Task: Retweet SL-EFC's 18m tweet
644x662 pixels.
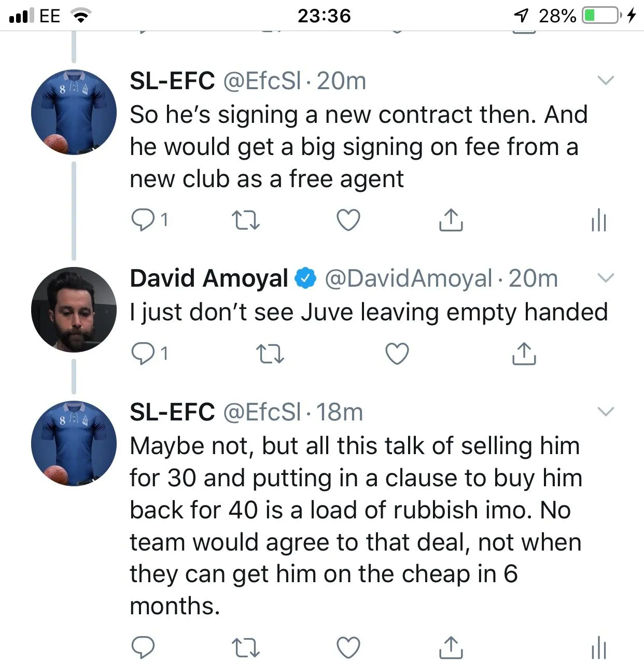Action: tap(245, 647)
